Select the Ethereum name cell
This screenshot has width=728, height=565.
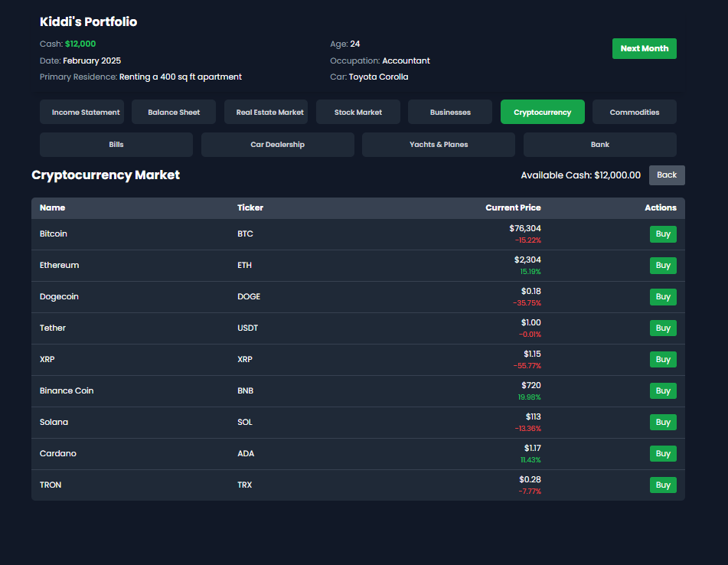pyautogui.click(x=59, y=265)
